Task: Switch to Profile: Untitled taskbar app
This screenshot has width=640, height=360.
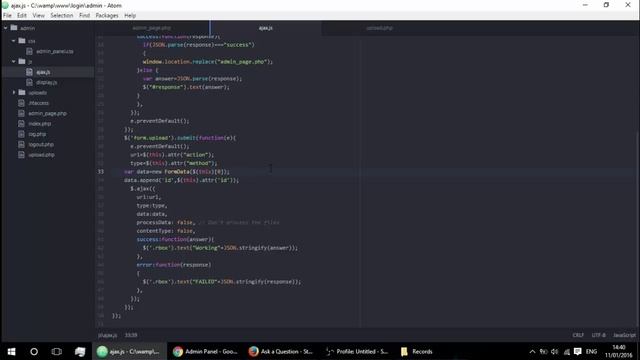Action: [357, 351]
